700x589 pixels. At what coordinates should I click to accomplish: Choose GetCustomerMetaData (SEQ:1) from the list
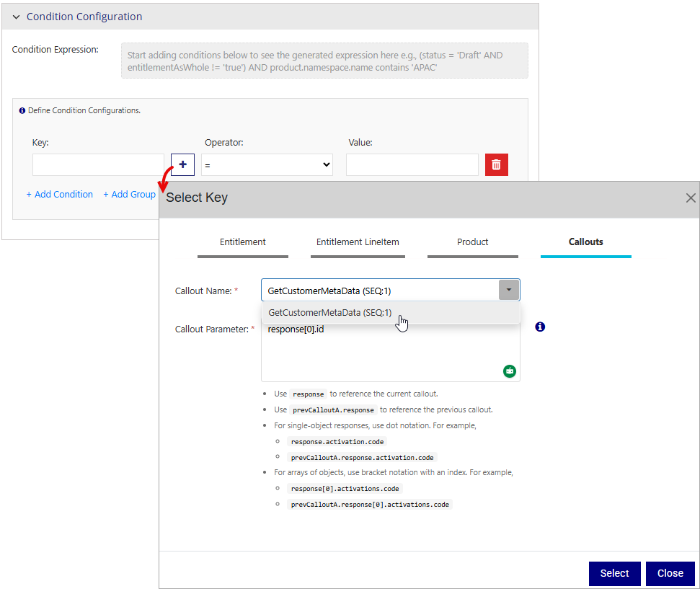(x=330, y=313)
